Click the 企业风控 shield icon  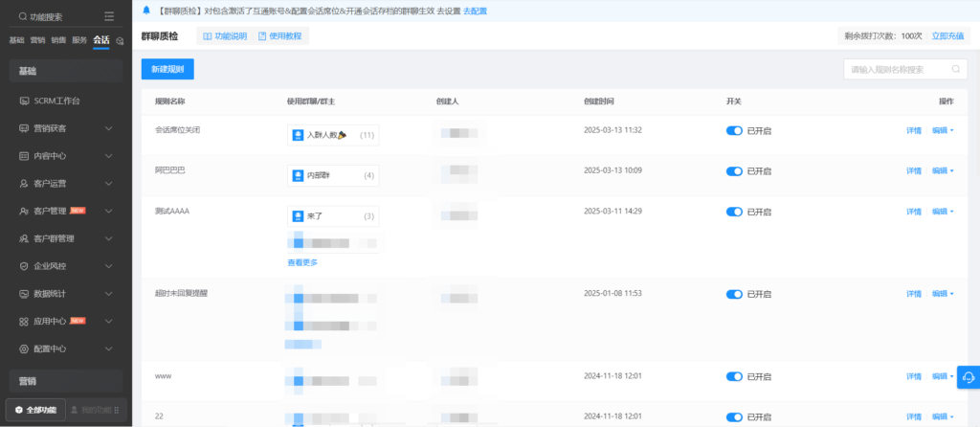coord(24,266)
